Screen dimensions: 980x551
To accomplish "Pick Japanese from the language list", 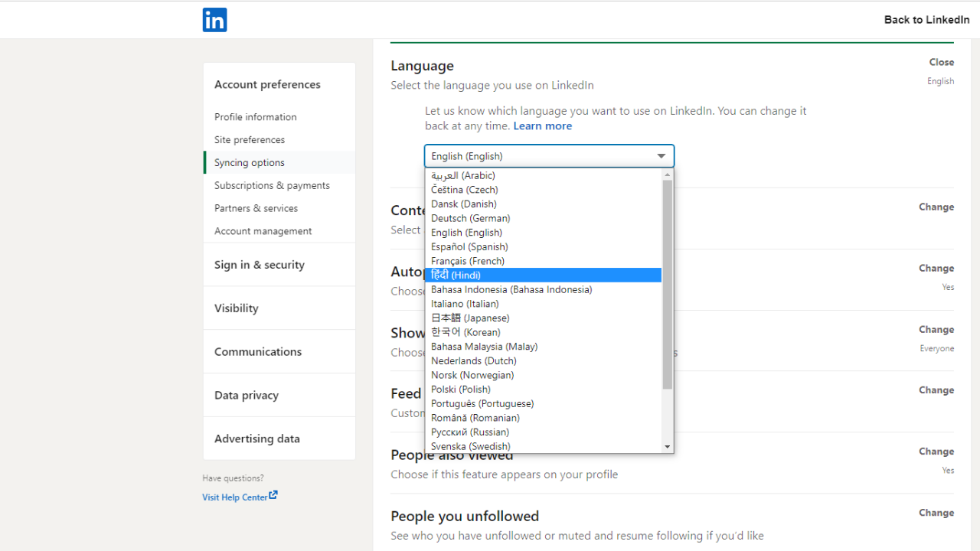I will 543,318.
